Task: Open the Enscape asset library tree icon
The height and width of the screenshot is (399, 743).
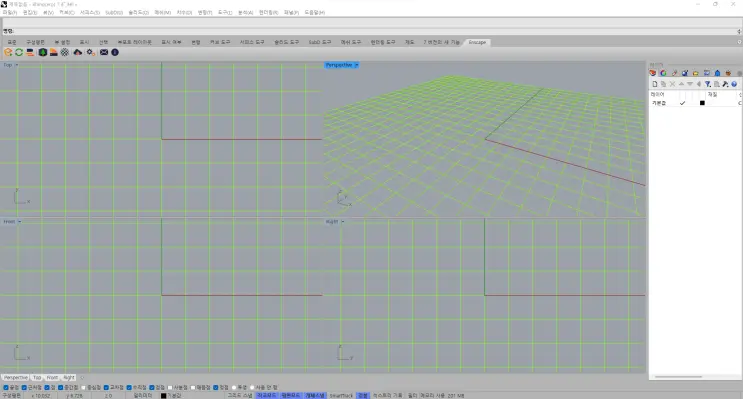Action: tap(43, 53)
